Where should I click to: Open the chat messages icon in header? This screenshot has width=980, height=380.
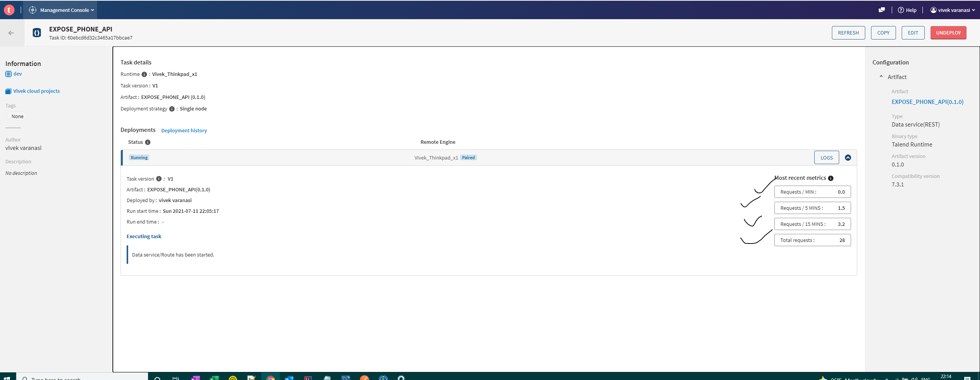coord(882,10)
